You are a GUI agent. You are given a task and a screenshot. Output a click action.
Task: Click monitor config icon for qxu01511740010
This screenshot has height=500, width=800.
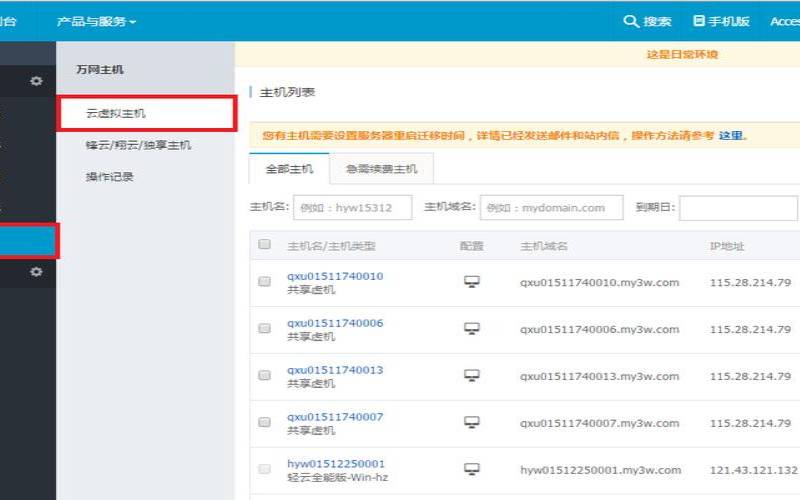[x=471, y=282]
